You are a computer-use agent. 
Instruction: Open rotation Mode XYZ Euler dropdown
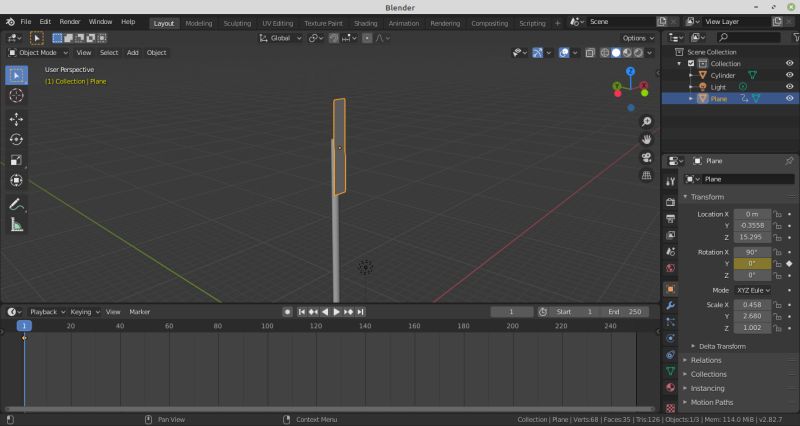coord(753,290)
